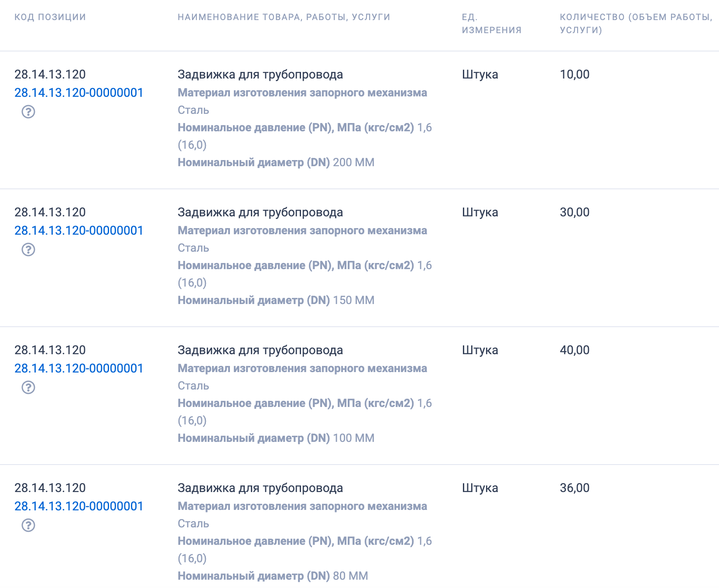Click code 28.14.13.120 in the first row
Viewport: 719px width, 588px height.
tap(49, 74)
